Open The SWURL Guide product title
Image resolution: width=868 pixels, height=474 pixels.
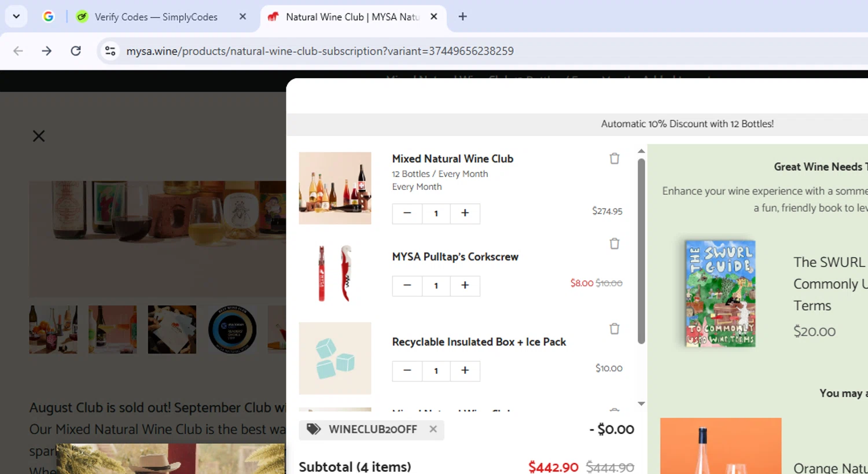(830, 284)
